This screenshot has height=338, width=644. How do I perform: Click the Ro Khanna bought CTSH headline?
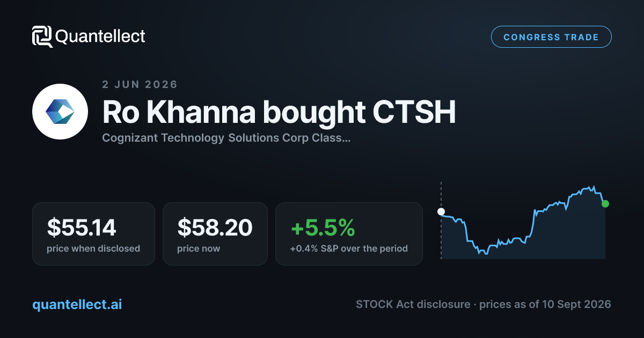coord(279,112)
